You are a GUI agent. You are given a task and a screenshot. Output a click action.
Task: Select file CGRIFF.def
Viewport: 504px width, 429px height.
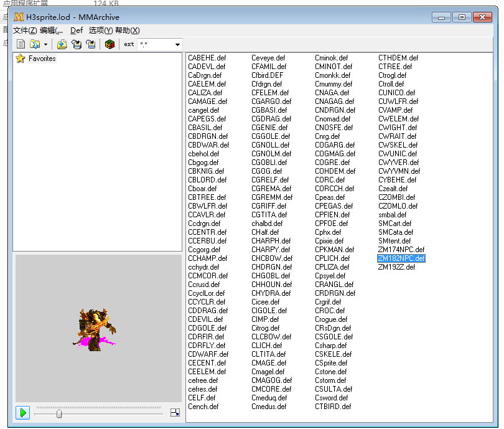point(269,206)
